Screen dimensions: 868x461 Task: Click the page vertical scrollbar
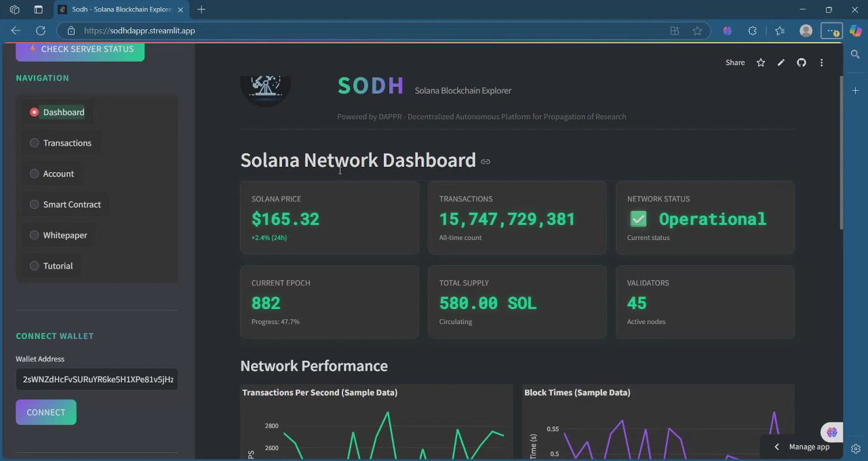(x=842, y=153)
